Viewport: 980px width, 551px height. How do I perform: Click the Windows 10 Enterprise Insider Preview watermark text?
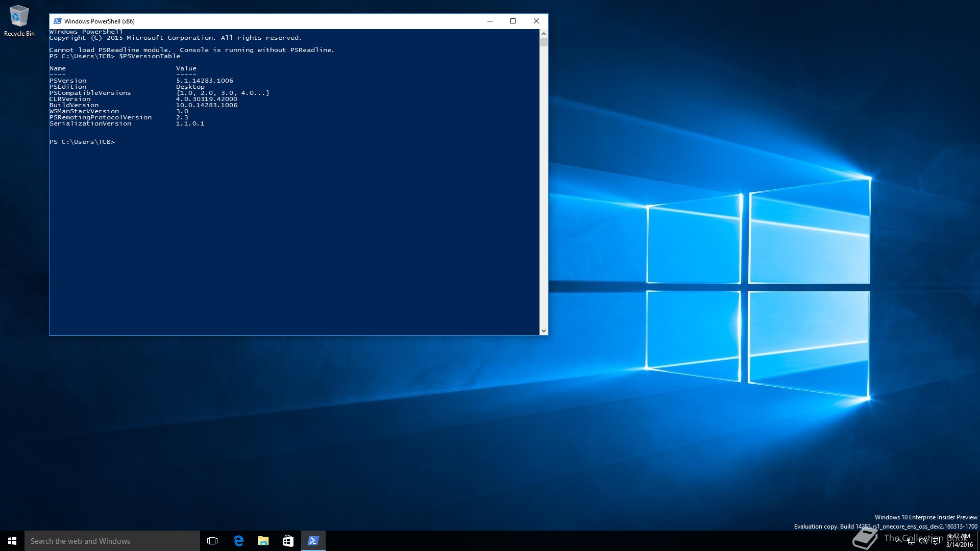pos(926,517)
